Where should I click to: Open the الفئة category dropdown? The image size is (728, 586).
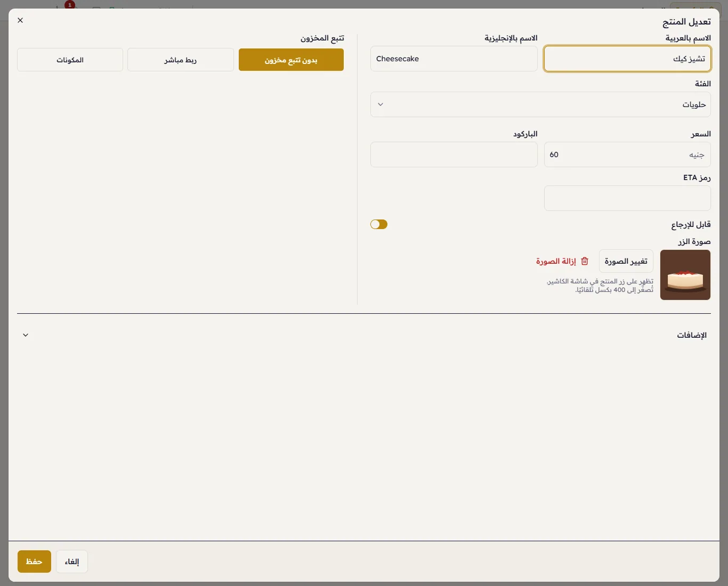[540, 104]
